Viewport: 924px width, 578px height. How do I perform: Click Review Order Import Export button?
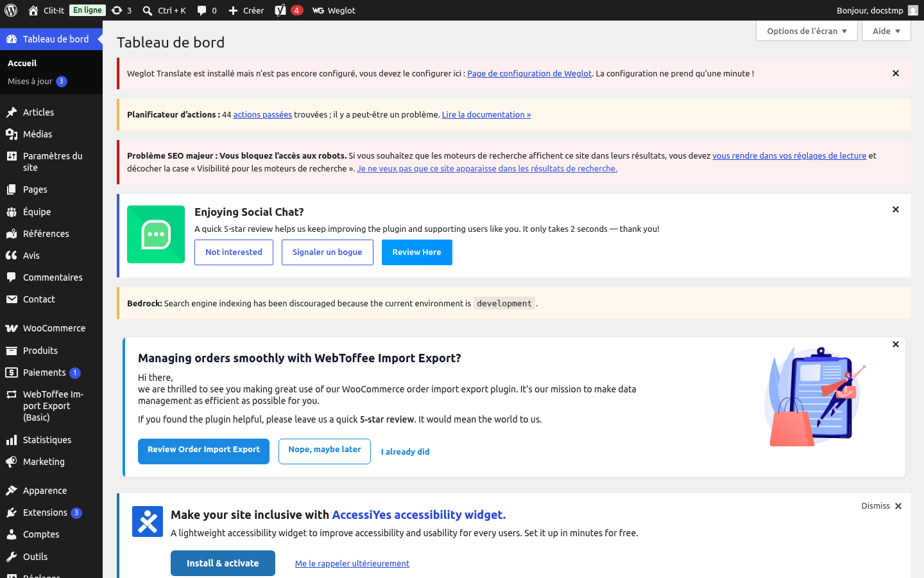[x=203, y=451]
